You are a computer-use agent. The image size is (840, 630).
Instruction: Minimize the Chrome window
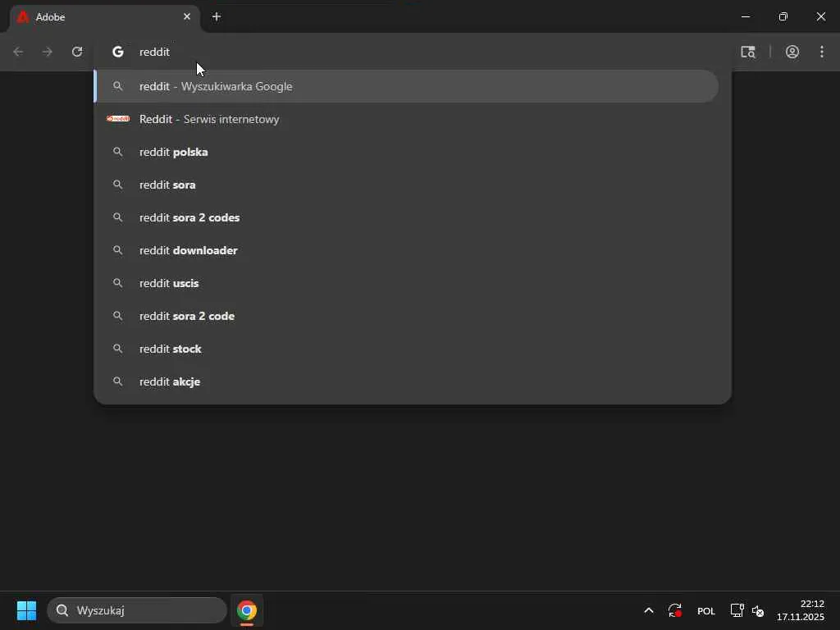[x=745, y=16]
